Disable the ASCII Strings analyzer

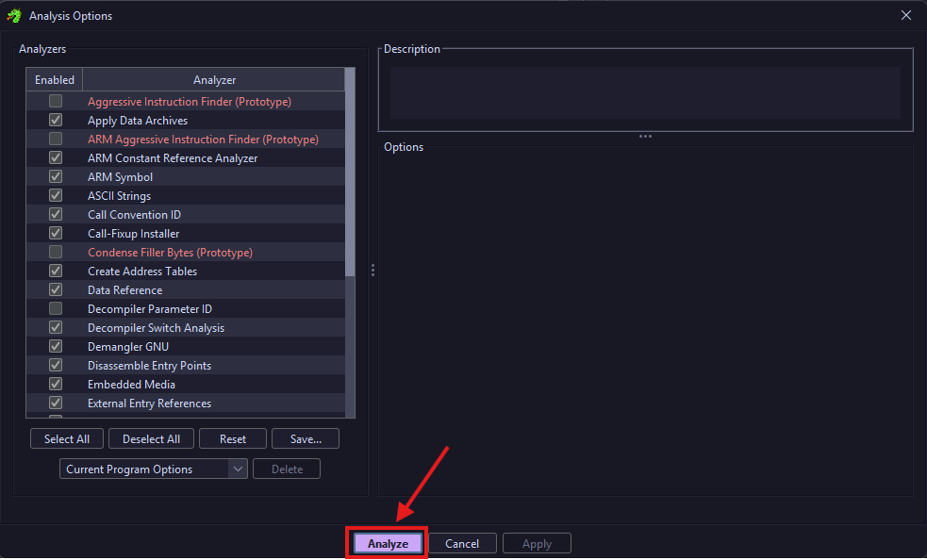pyautogui.click(x=56, y=195)
